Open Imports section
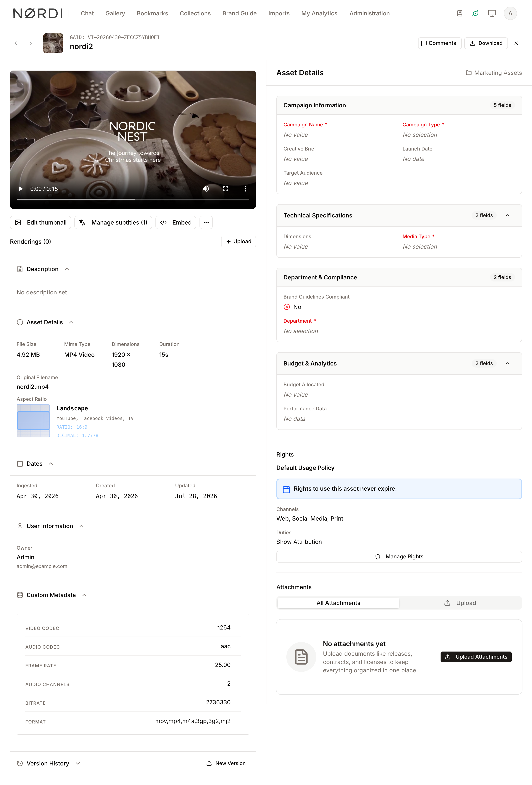The width and height of the screenshot is (532, 785). click(279, 13)
